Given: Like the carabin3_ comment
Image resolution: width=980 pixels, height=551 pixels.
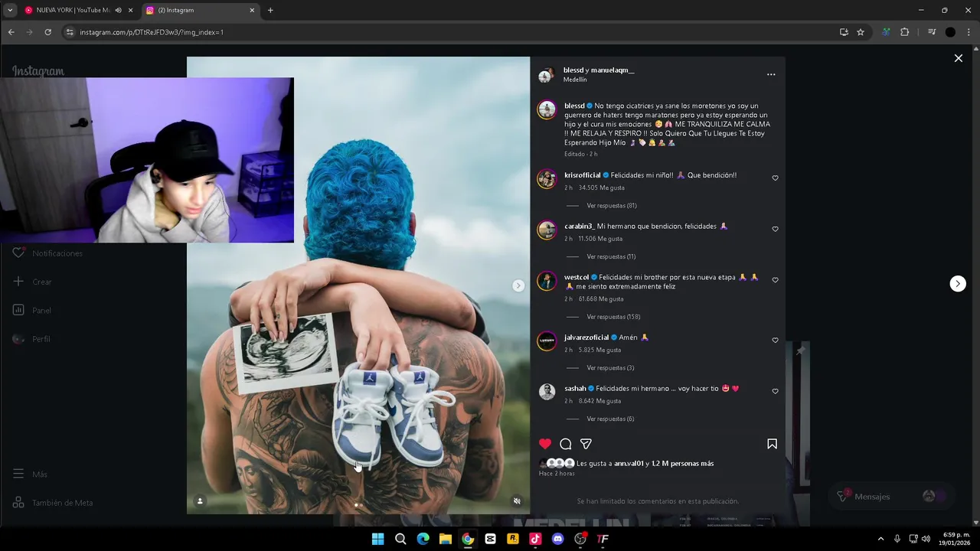Looking at the screenshot, I should pyautogui.click(x=775, y=230).
